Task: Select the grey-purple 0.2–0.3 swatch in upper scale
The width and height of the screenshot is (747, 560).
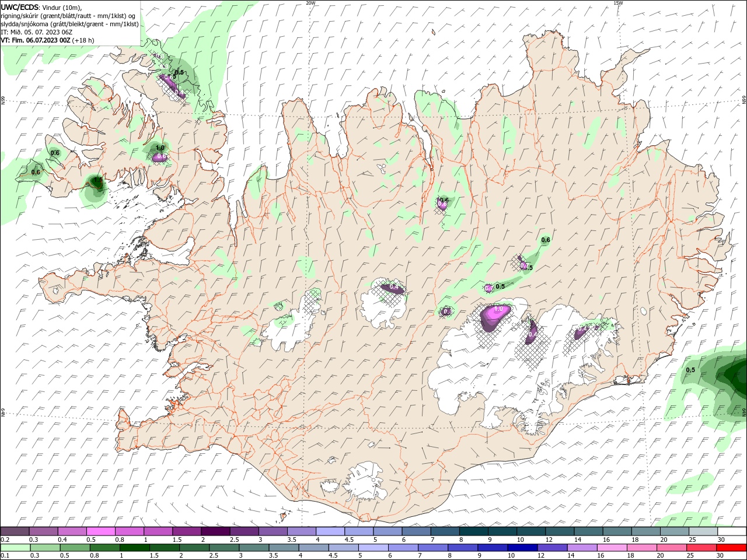Action: (15, 531)
